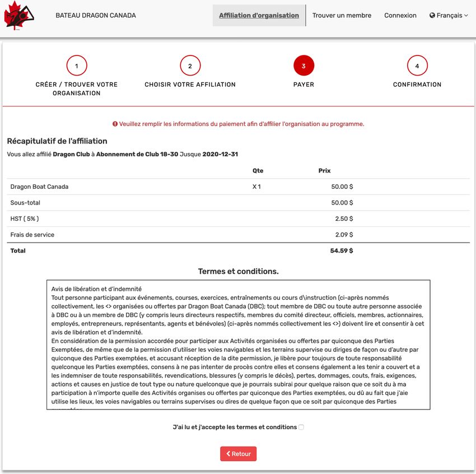Select the "Créer / trouver votre organisation" step label

click(77, 89)
